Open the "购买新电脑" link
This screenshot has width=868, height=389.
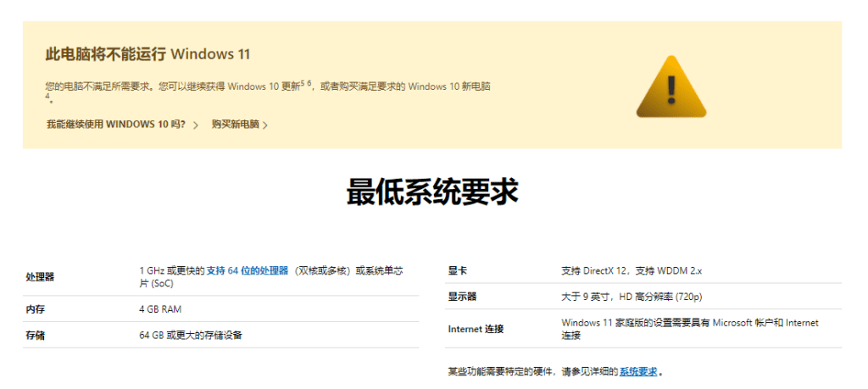(235, 125)
